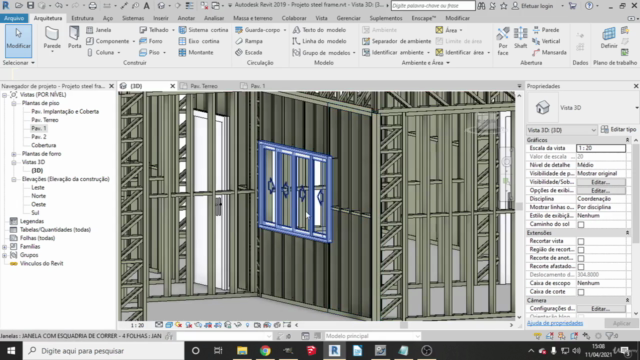Open Chrome from the taskbar

[x=265, y=351]
